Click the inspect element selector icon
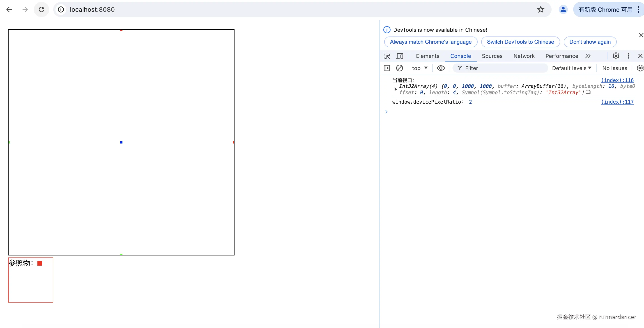Viewport: 644px width, 328px height. point(387,56)
